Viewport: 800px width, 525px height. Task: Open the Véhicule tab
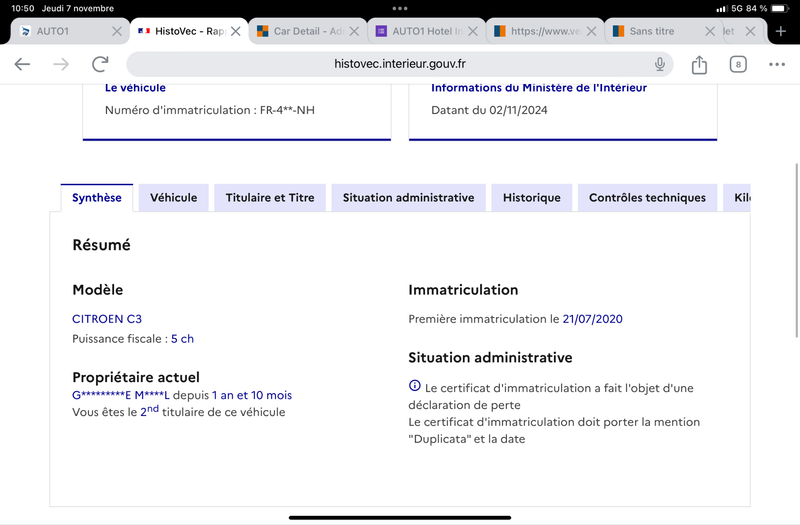point(173,197)
